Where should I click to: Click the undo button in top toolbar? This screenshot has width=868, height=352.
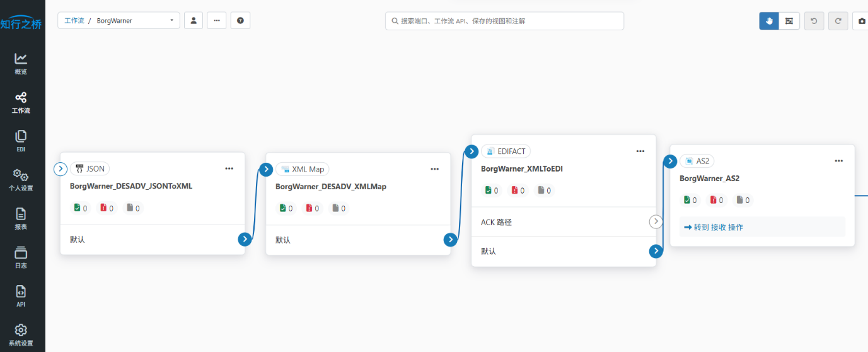814,21
